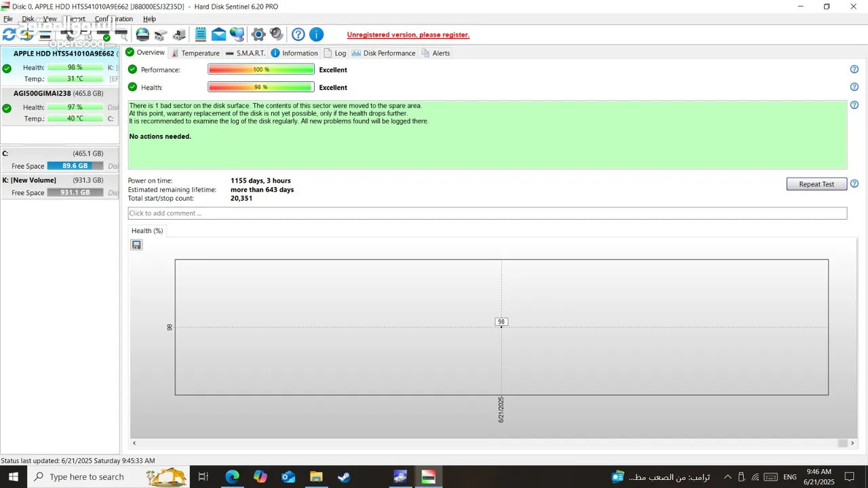This screenshot has height=488, width=868.
Task: Click the Health 98 % bar
Action: click(261, 87)
